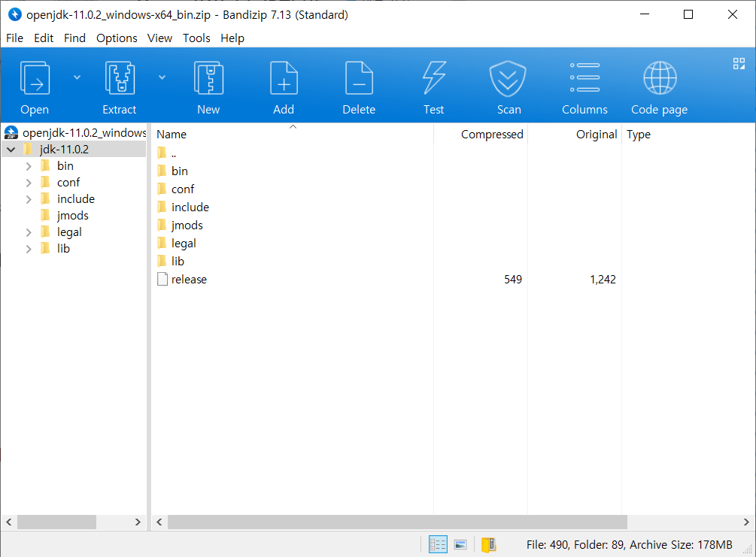Select the legal folder in file list
This screenshot has width=756, height=557.
[x=184, y=244]
